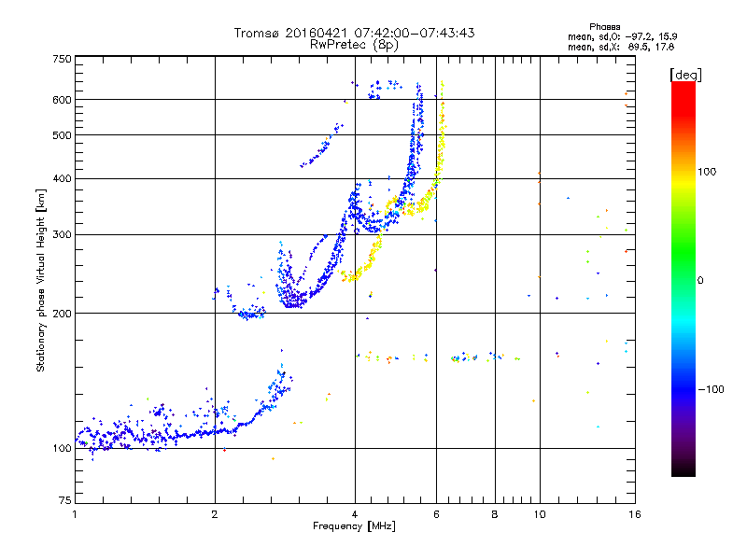Click the 'mean, sd,O: -97.2, 15.9' line
This screenshot has height=560, width=747.
pyautogui.click(x=622, y=36)
